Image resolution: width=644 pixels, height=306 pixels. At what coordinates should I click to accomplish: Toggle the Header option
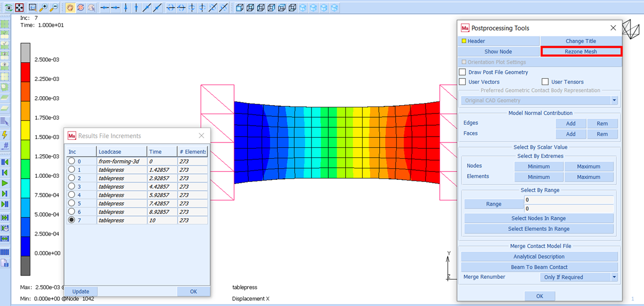pos(499,41)
